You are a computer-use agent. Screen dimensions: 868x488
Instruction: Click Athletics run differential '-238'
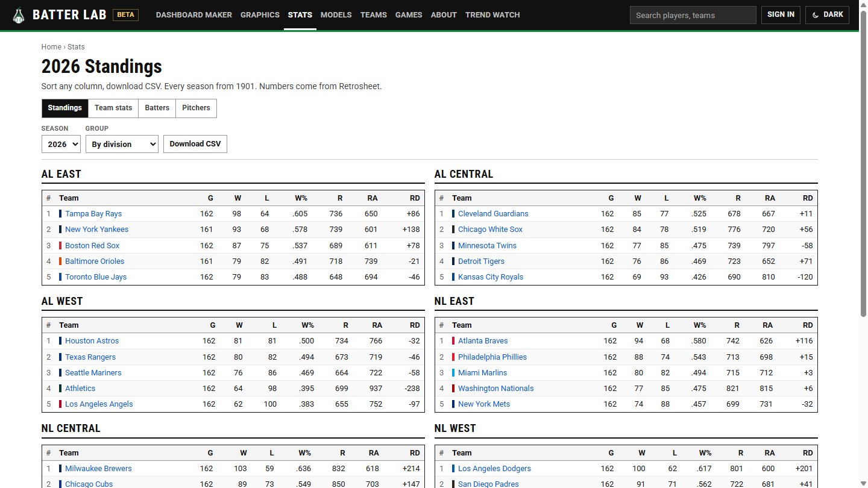411,389
